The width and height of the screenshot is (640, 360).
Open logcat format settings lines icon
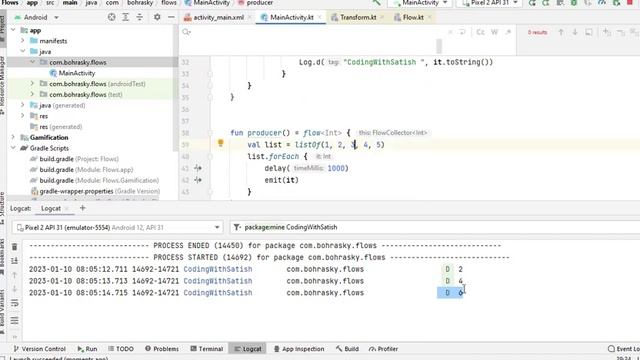[14, 320]
